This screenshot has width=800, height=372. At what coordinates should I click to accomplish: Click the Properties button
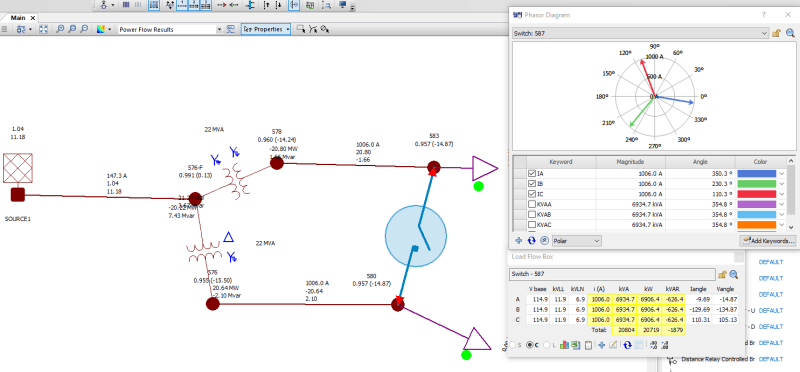click(266, 30)
